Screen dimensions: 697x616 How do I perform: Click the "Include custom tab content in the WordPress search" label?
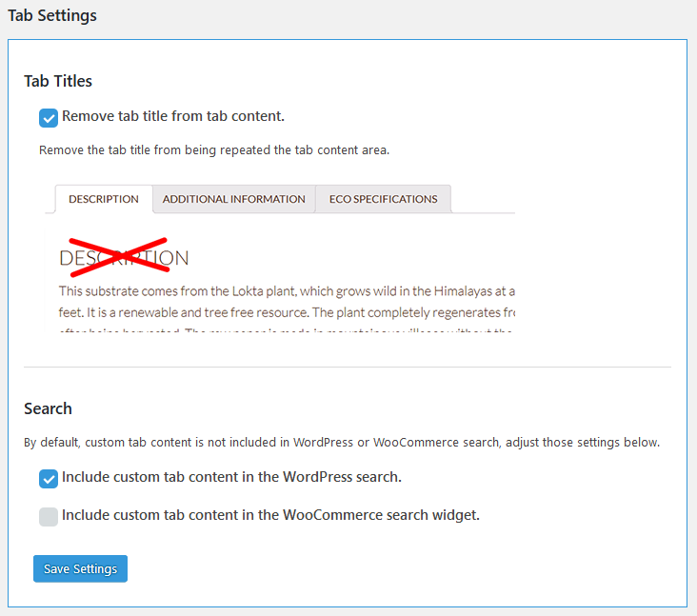point(231,477)
